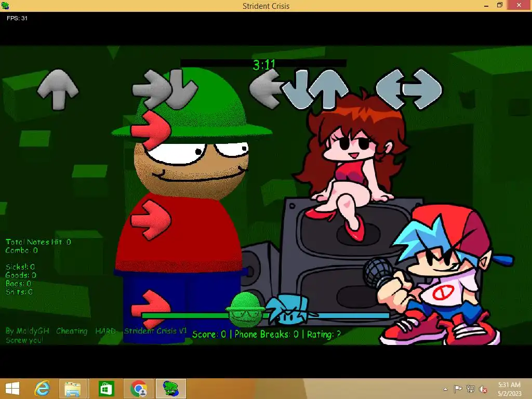The height and width of the screenshot is (399, 532).
Task: Restore down the Strident Crisis window
Action: 499,5
